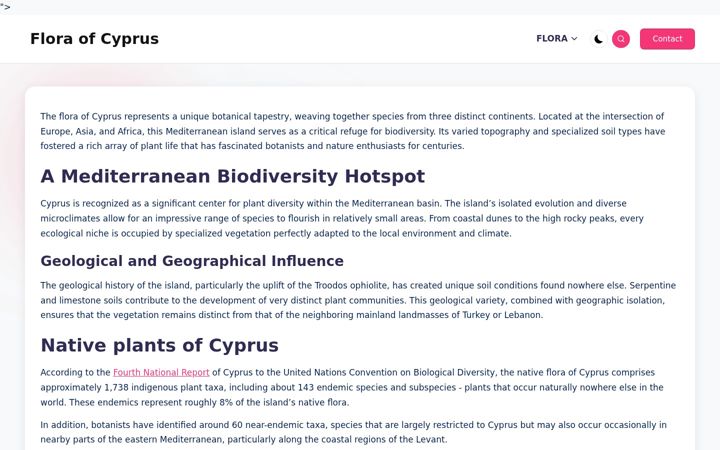Click paragraph starting "The geological history of the island"

[358, 300]
